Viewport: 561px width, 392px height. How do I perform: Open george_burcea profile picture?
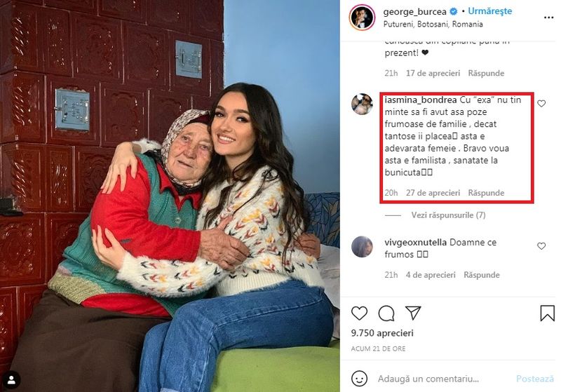point(362,17)
